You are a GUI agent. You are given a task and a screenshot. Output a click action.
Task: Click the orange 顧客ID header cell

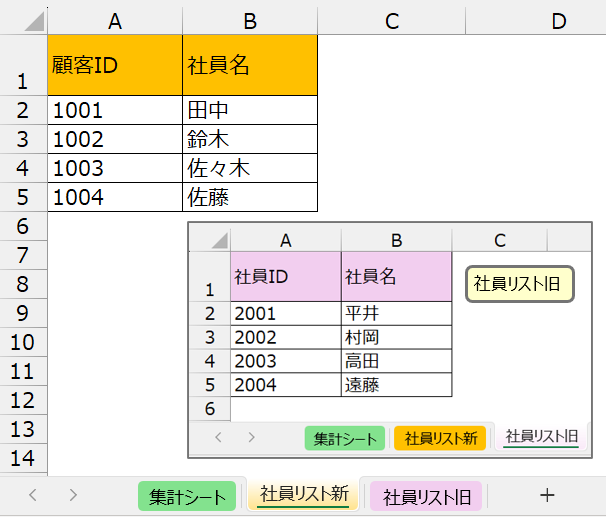click(x=115, y=65)
